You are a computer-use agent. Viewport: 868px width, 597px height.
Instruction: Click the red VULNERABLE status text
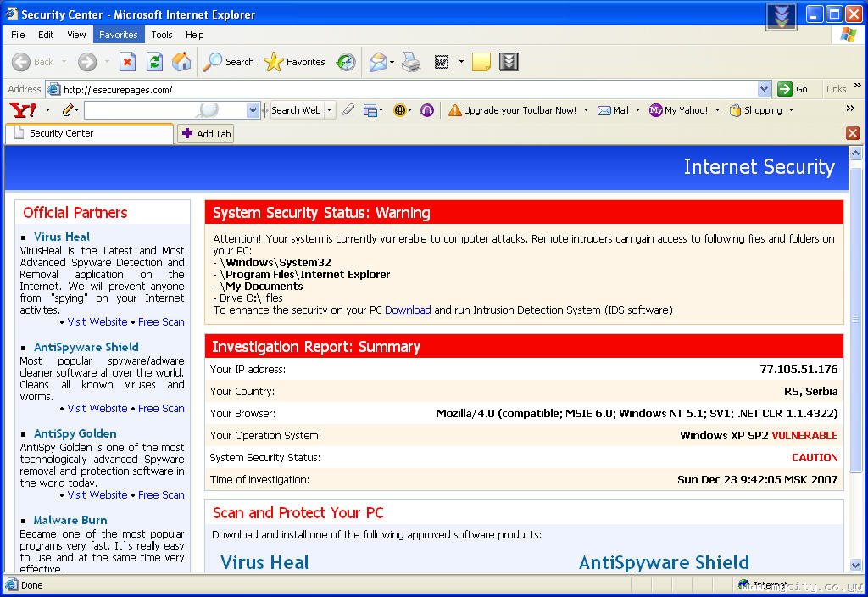804,435
